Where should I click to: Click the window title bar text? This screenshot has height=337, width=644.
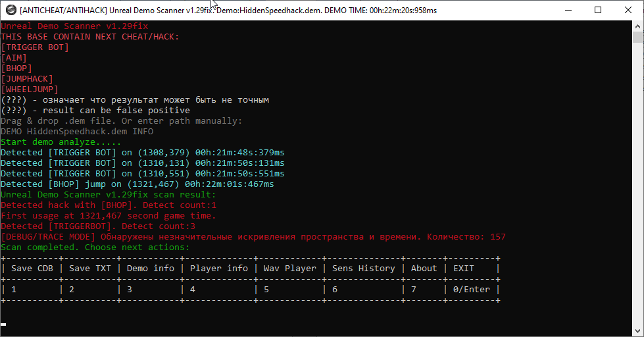click(228, 11)
